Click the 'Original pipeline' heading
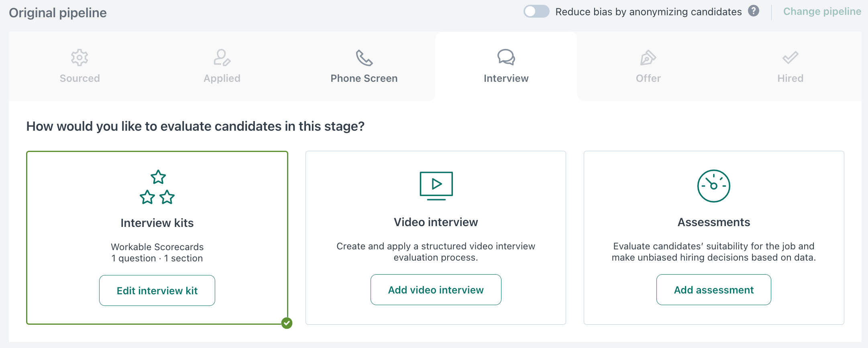The image size is (868, 348). pos(58,13)
